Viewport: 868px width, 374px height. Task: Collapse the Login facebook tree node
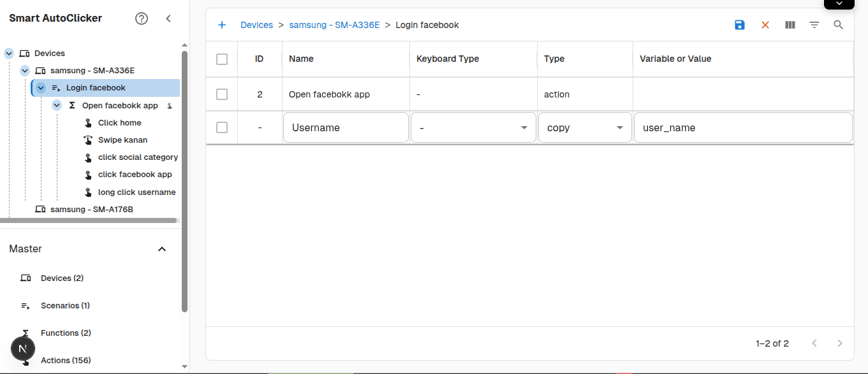tap(41, 88)
